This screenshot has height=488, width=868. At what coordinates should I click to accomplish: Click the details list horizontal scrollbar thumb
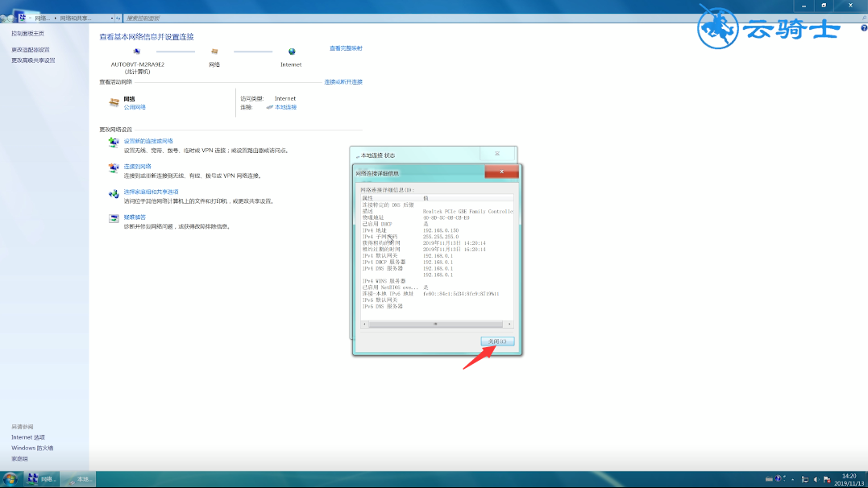click(x=435, y=325)
